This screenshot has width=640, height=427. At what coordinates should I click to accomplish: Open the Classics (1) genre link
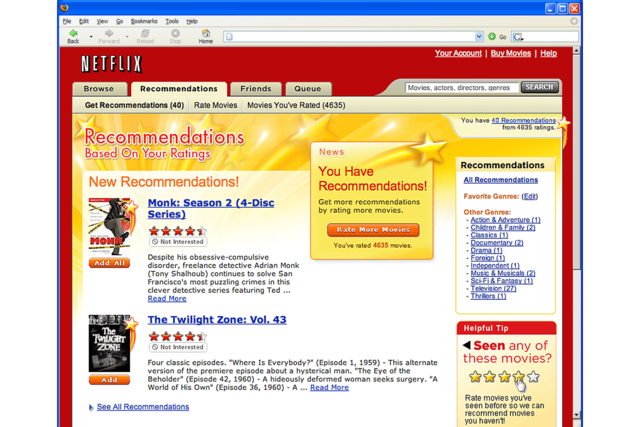[489, 235]
